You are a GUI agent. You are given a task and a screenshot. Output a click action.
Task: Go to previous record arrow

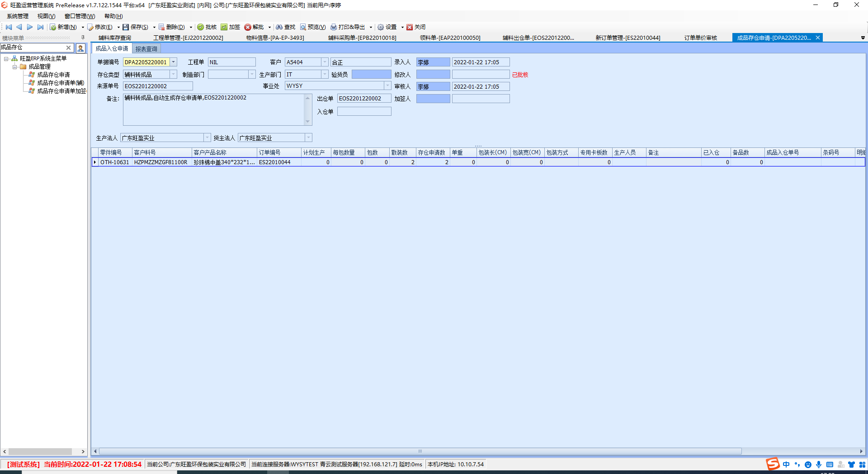pos(19,27)
